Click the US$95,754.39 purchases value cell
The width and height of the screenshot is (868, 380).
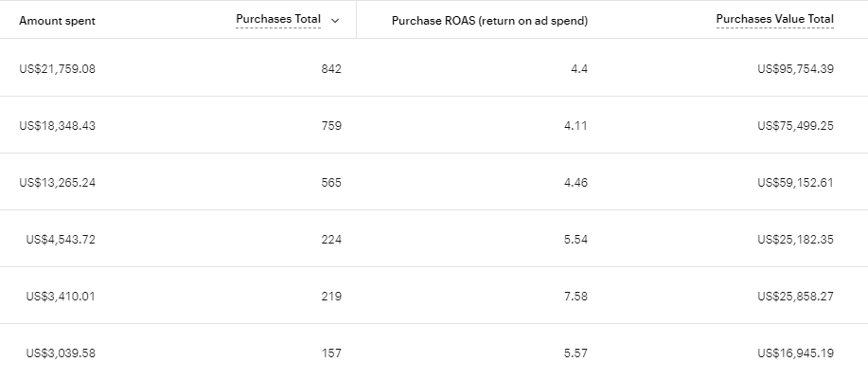pyautogui.click(x=795, y=68)
